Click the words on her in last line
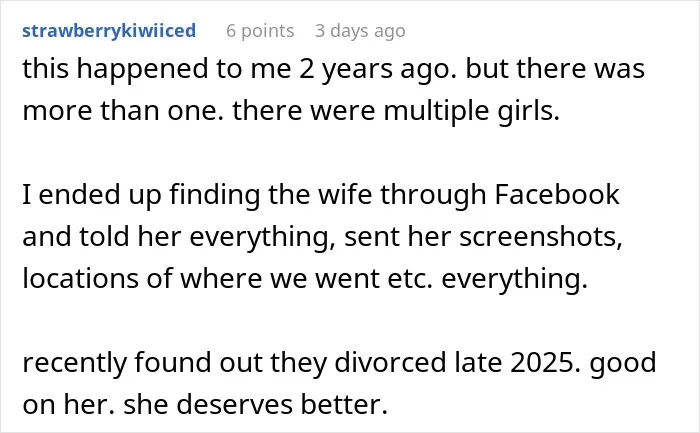Viewport: 700px width, 433px height. click(69, 404)
